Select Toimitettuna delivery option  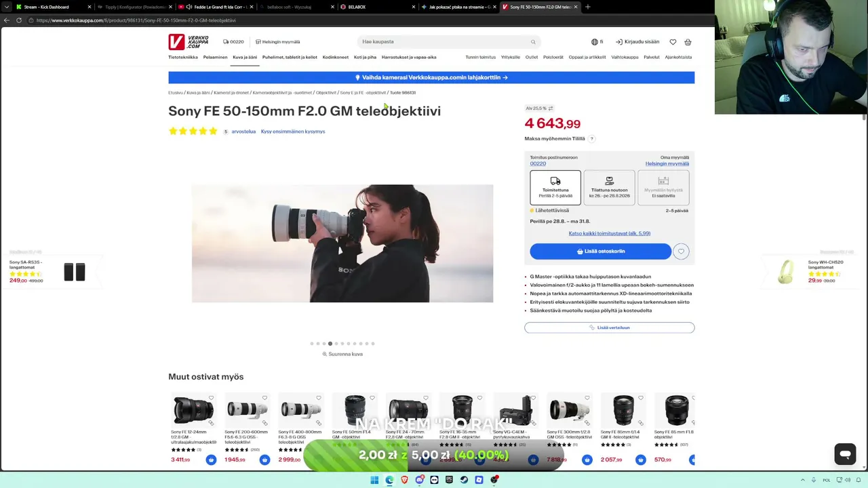pos(555,188)
